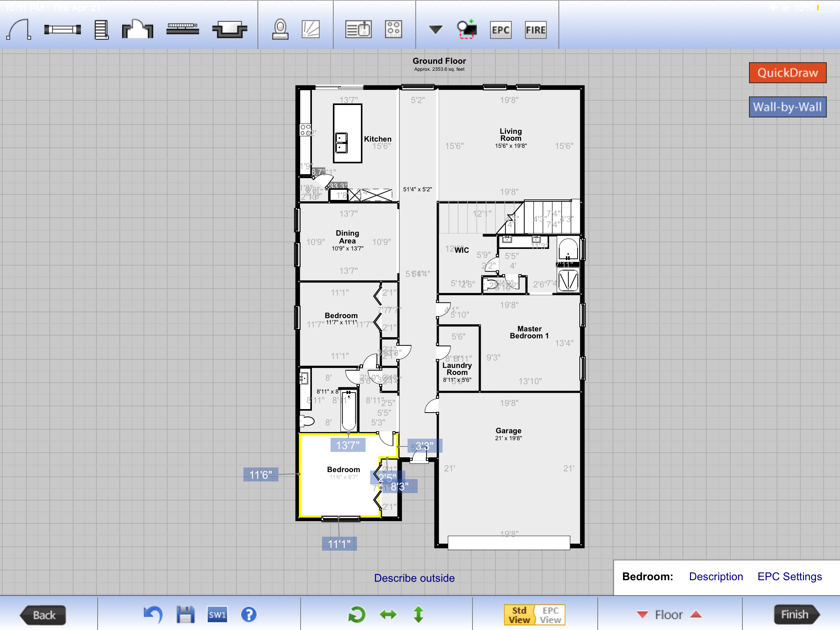Select the window tool icon
840x630 pixels.
pyautogui.click(x=62, y=30)
